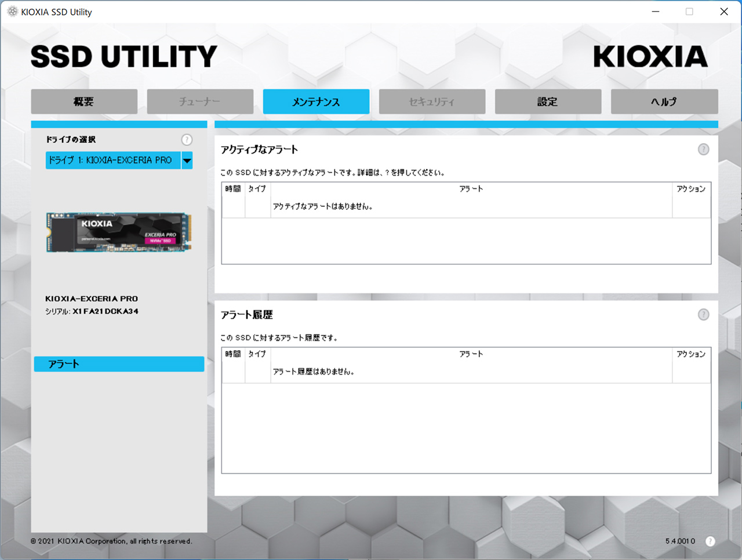
Task: Click アクション column header in active alerts
Action: coord(691,189)
